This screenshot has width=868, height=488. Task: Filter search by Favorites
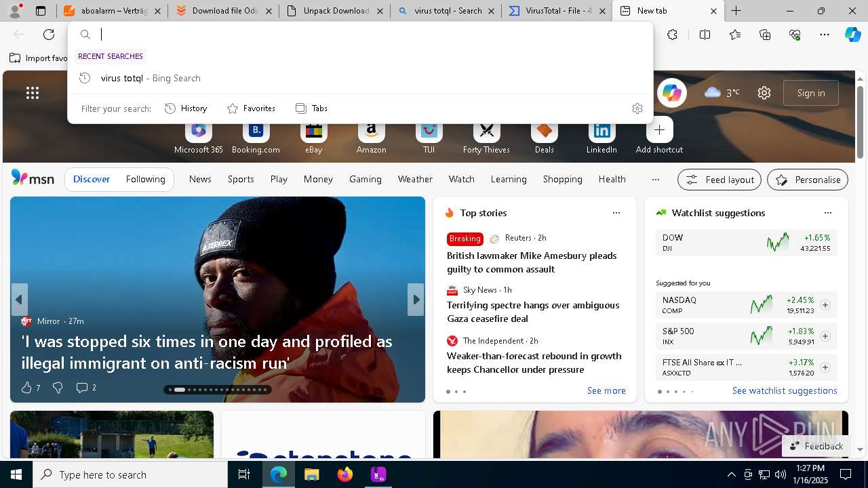(251, 108)
